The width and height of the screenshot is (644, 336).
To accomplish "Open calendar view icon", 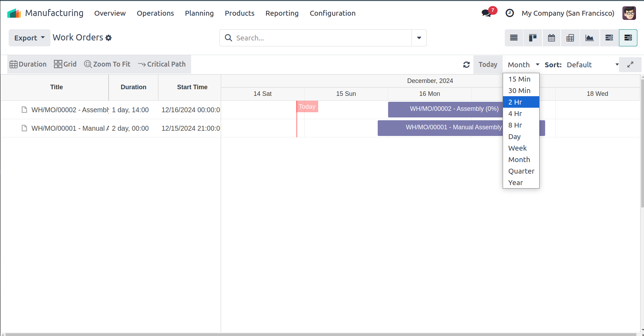I will coord(551,38).
